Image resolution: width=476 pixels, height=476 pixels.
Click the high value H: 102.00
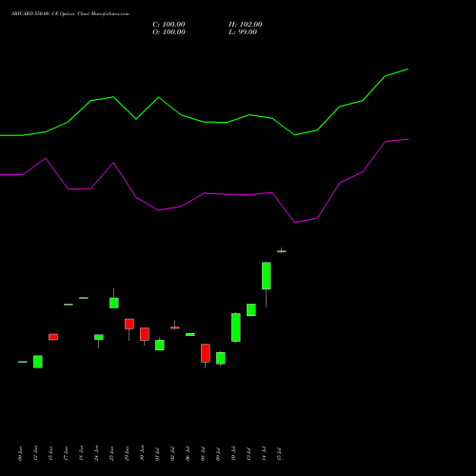(246, 25)
